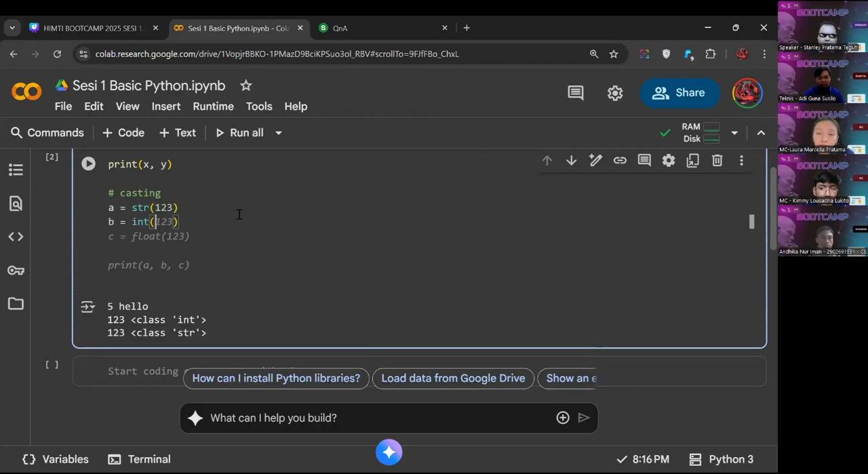Open the table of contents sidebar icon
The image size is (868, 474).
pyautogui.click(x=16, y=170)
